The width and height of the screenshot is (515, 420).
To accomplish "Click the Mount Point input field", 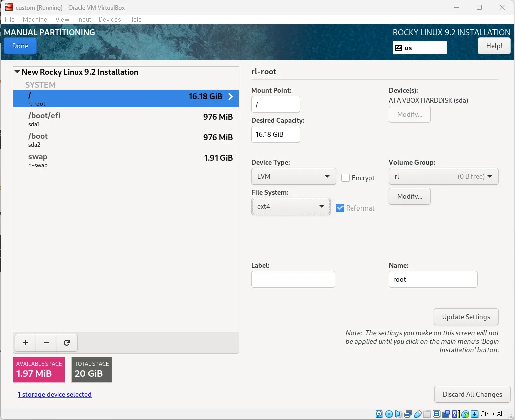I will point(276,104).
